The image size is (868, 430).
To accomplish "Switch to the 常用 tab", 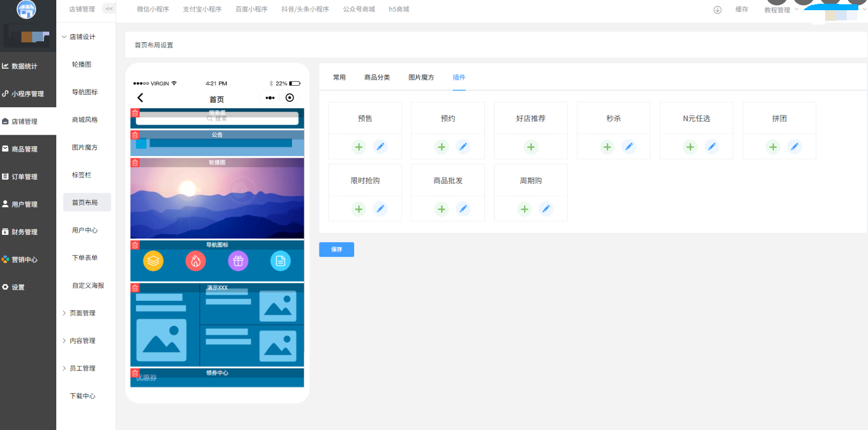I will click(339, 78).
